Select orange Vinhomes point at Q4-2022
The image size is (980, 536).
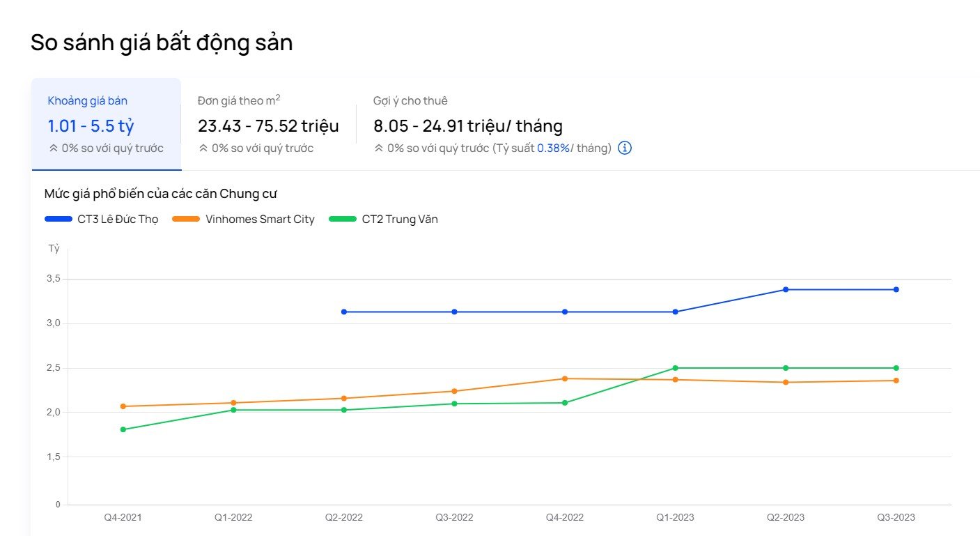pos(565,378)
